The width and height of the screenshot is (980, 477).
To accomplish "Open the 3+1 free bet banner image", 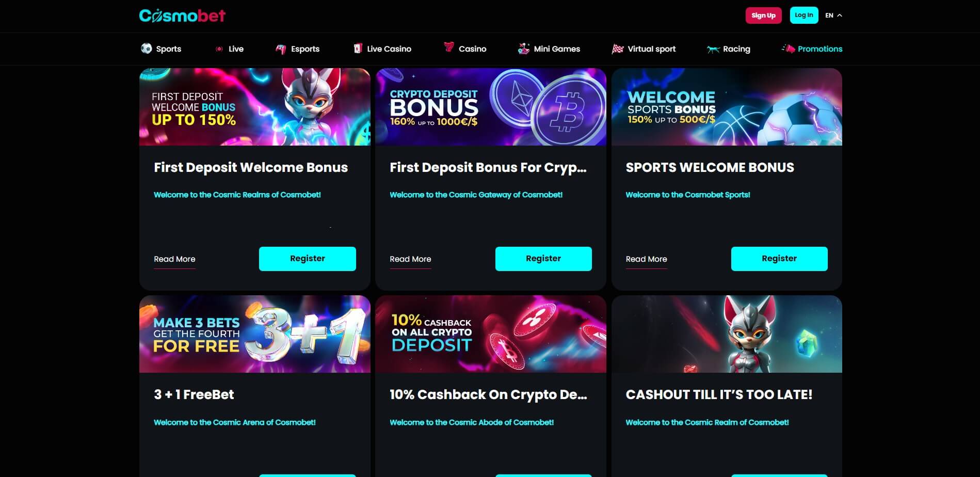I will (x=255, y=334).
